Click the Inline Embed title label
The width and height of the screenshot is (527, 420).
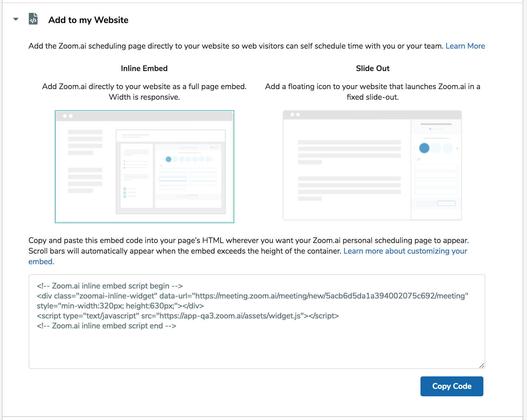coord(144,69)
